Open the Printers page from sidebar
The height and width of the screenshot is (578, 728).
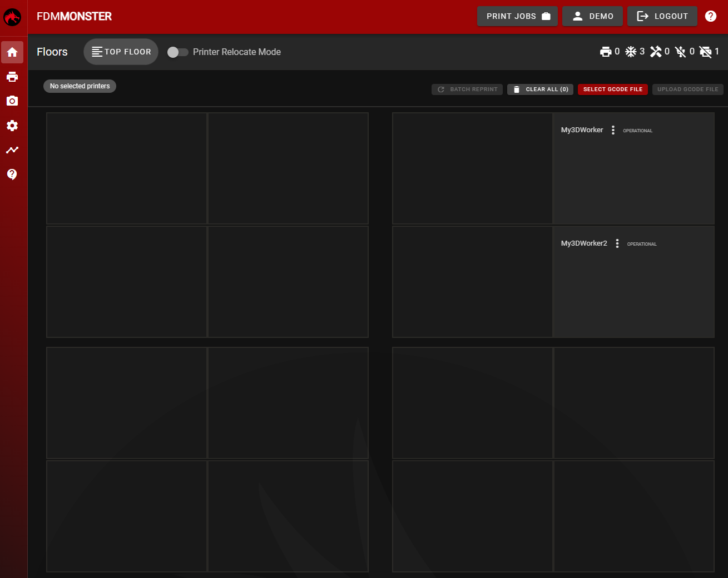coord(12,77)
